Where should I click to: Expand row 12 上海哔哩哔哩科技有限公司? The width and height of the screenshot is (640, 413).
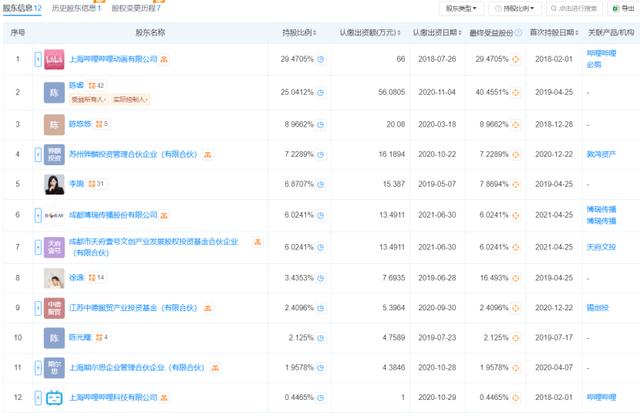[38, 397]
